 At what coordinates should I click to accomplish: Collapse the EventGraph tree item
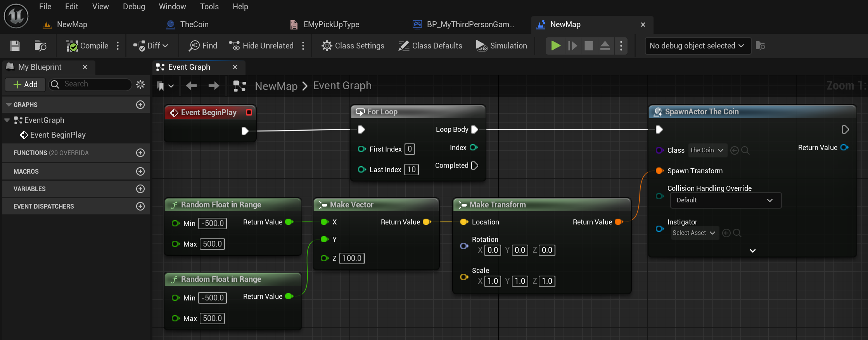pyautogui.click(x=7, y=120)
